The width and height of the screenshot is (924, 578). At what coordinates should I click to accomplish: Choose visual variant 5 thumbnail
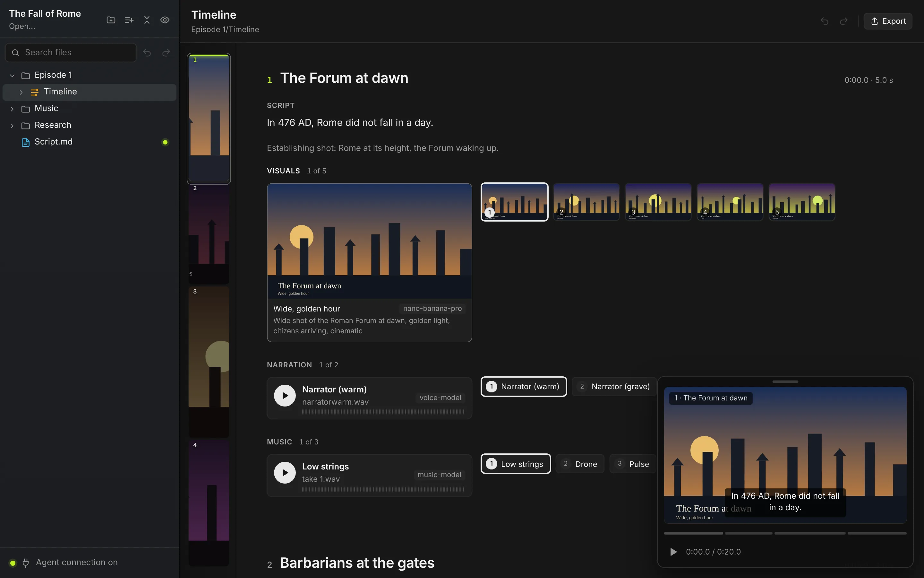point(801,202)
